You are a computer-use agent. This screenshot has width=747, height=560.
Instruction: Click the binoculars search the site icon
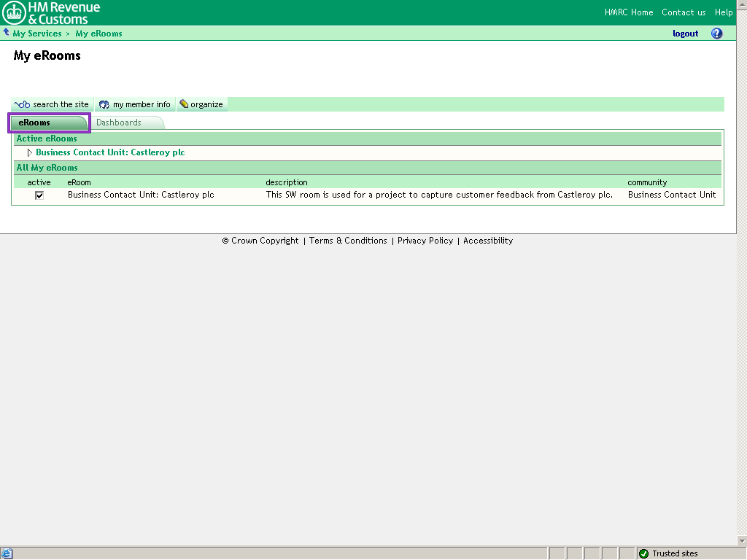(22, 104)
